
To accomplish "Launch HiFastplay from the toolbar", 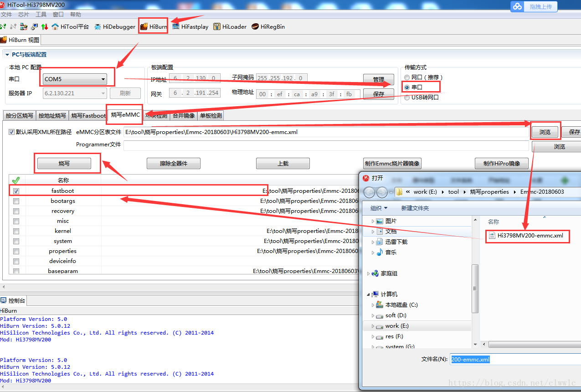I will pos(190,26).
